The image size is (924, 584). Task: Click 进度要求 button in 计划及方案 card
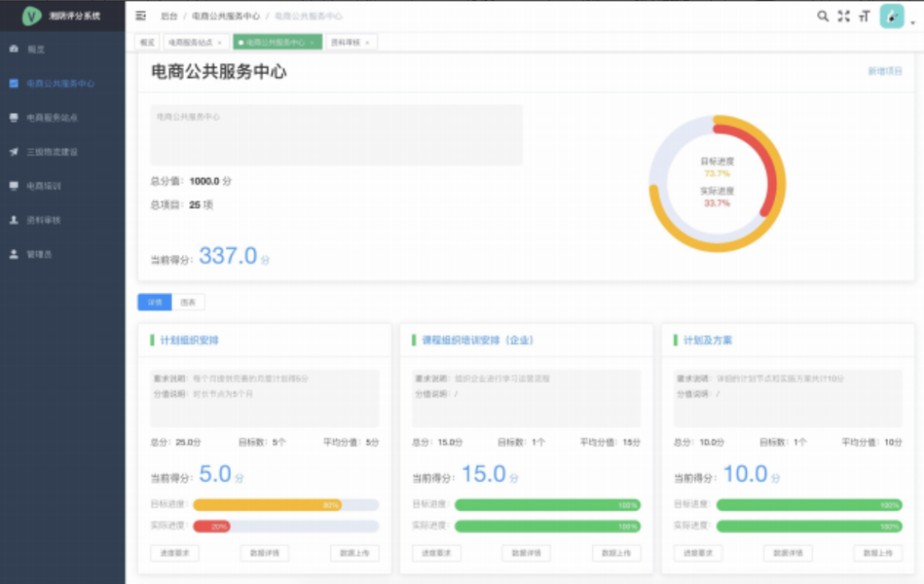click(x=698, y=553)
